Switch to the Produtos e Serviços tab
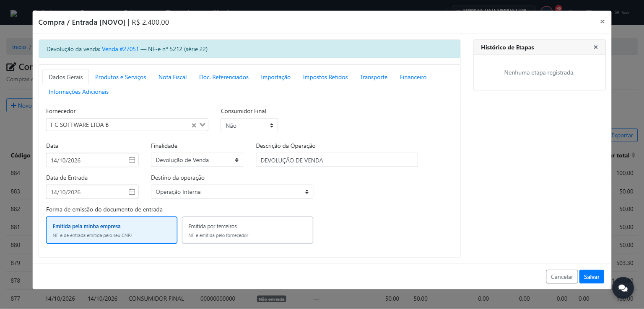Image resolution: width=644 pixels, height=309 pixels. pos(121,77)
